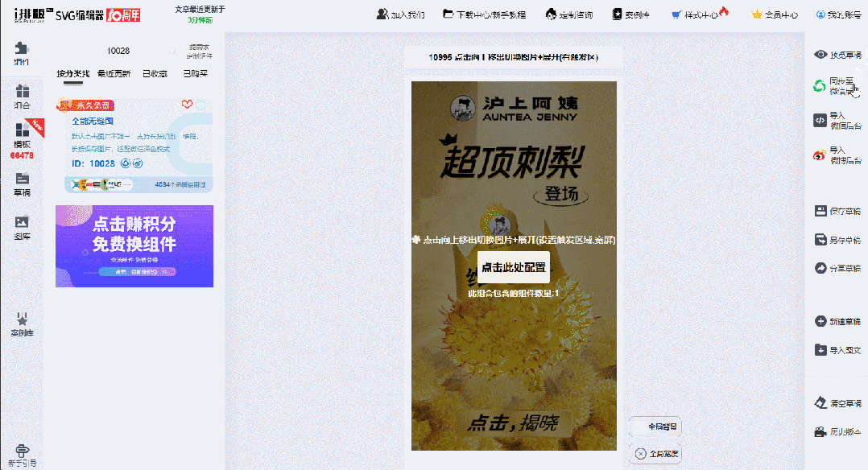Viewport: 868px width, 470px height.
Task: Open 会员中心 member center
Action: (775, 14)
